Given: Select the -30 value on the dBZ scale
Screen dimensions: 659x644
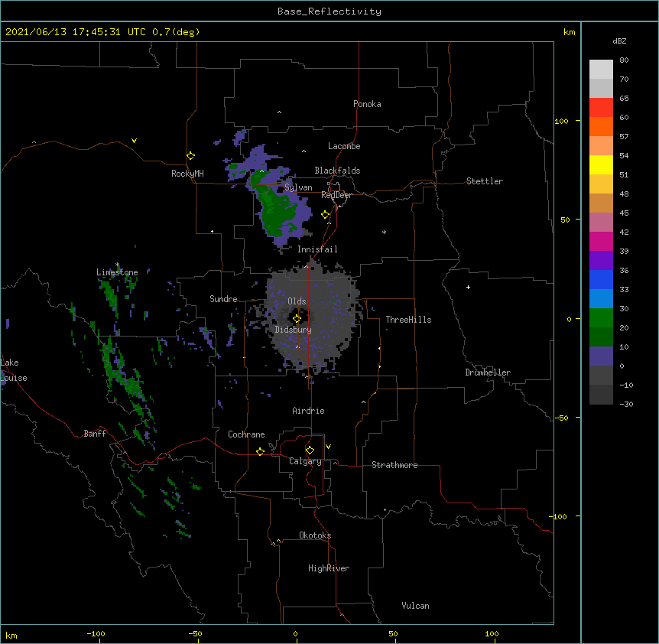Looking at the screenshot, I should (x=626, y=404).
